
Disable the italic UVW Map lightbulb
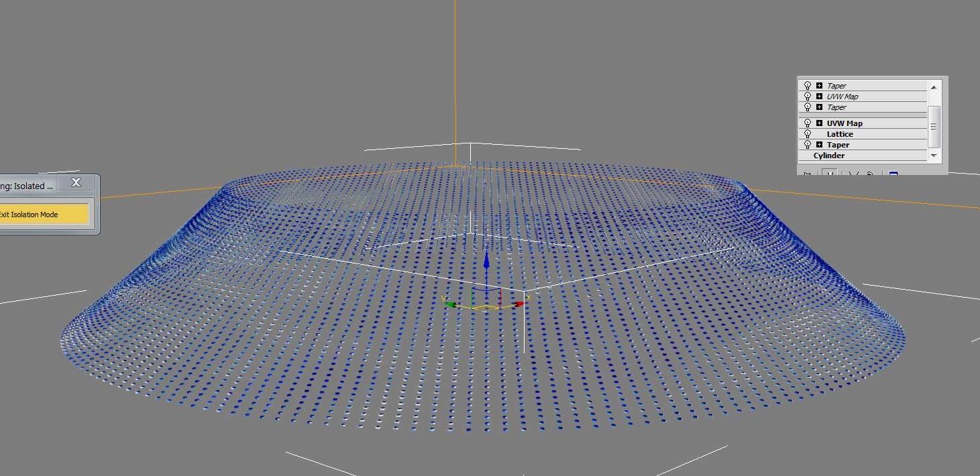(808, 97)
